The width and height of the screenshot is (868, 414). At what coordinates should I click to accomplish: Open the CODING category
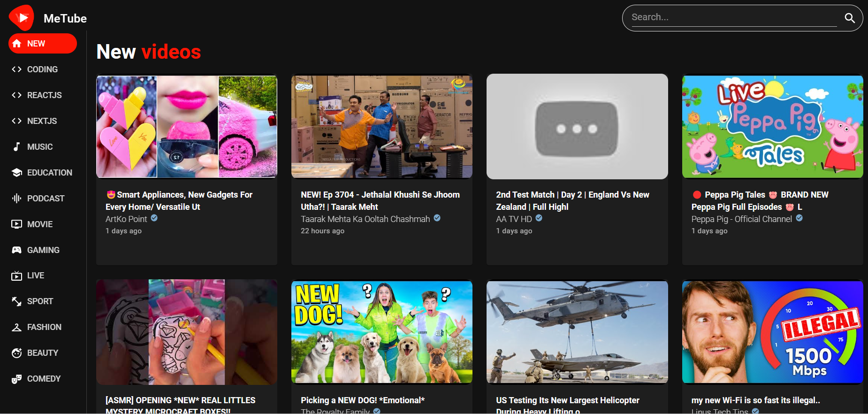[43, 69]
